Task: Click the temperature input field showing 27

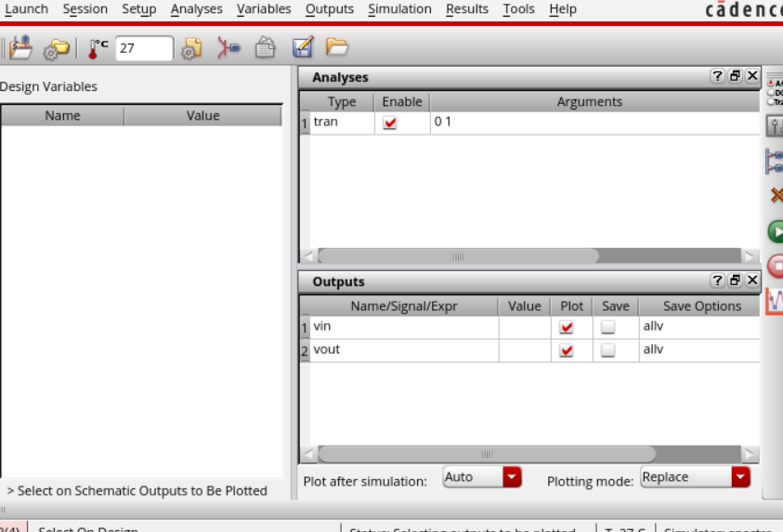Action: (144, 48)
